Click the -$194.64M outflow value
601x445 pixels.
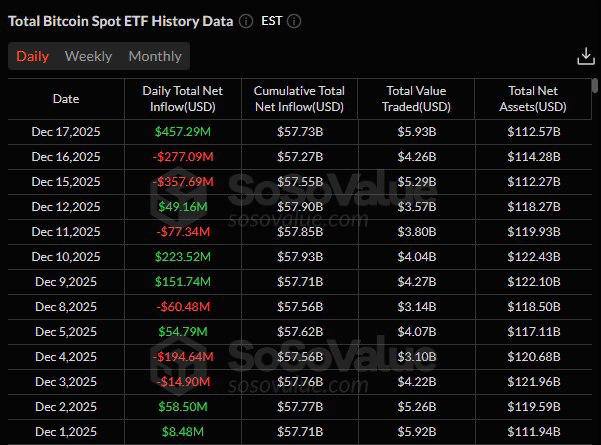pos(183,356)
